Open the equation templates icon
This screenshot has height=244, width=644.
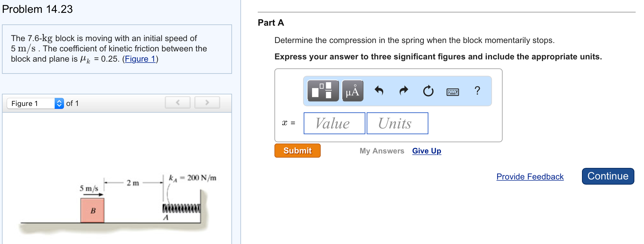pos(322,91)
